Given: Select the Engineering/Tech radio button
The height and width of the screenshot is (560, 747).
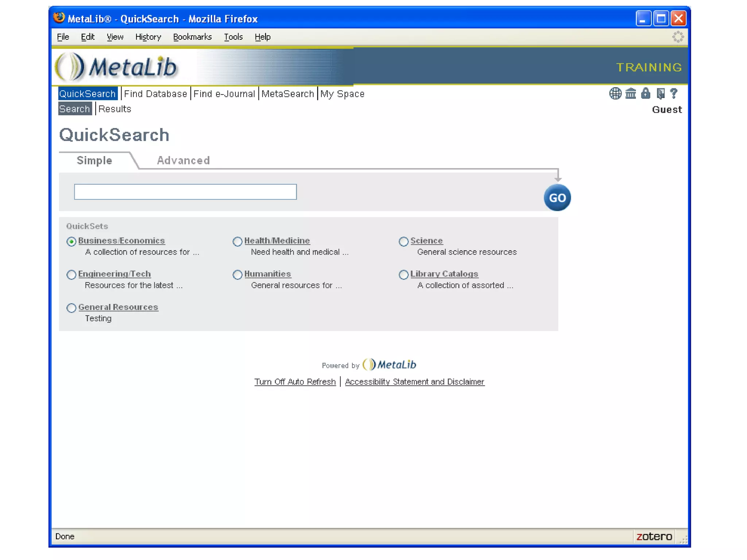Looking at the screenshot, I should pyautogui.click(x=71, y=275).
